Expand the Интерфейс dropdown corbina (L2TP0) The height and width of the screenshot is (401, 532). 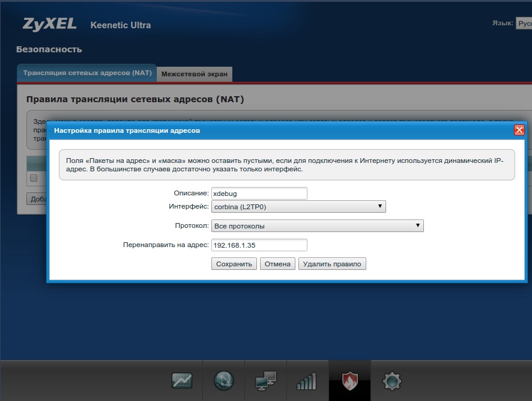point(298,207)
